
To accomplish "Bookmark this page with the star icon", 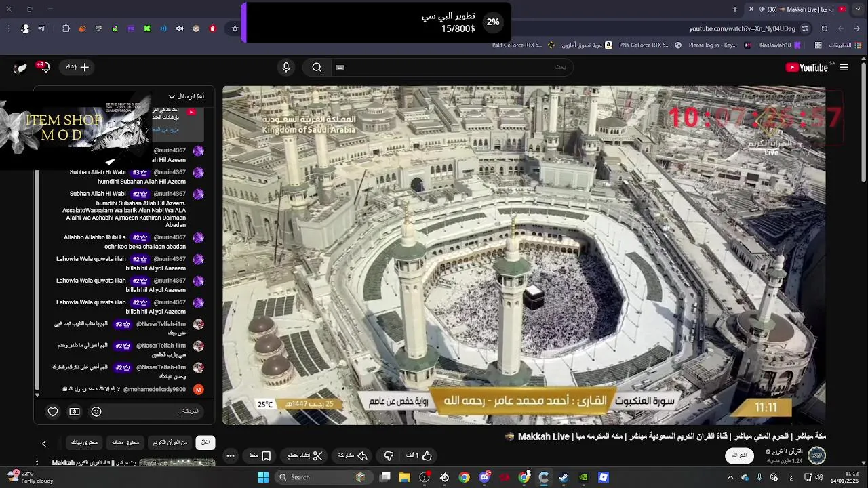I will point(235,28).
